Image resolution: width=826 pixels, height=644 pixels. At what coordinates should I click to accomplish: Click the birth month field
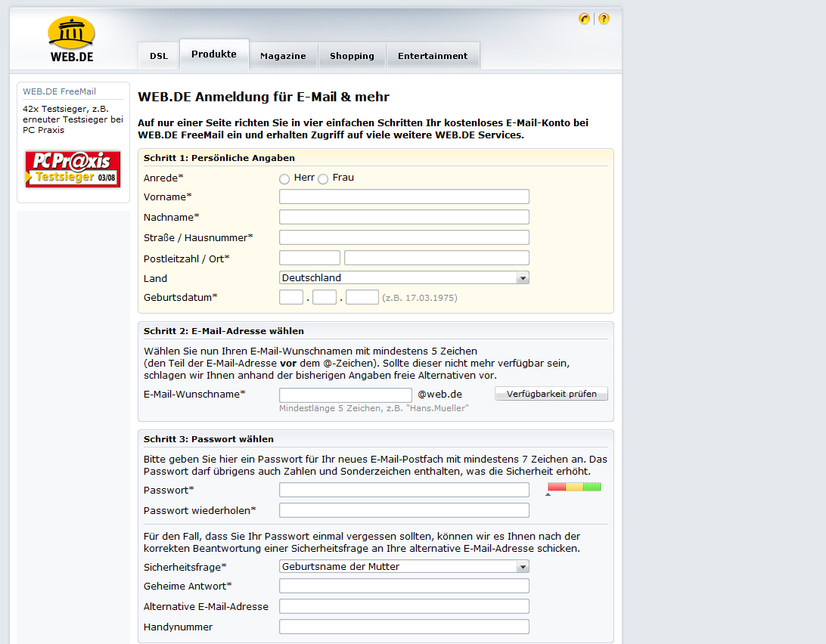tap(324, 298)
